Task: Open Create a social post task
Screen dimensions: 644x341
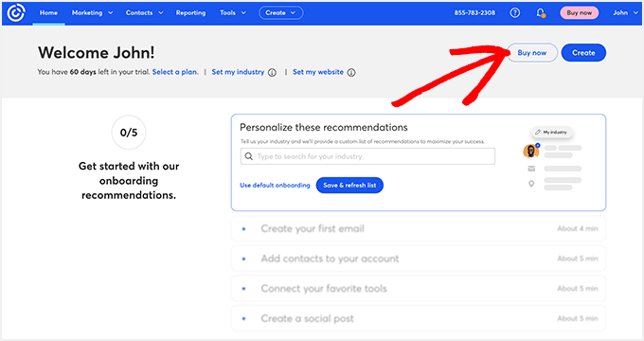Action: click(x=419, y=318)
